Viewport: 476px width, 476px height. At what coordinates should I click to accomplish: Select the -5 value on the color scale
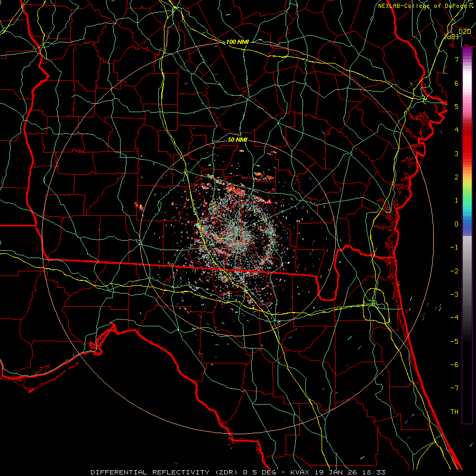454,342
